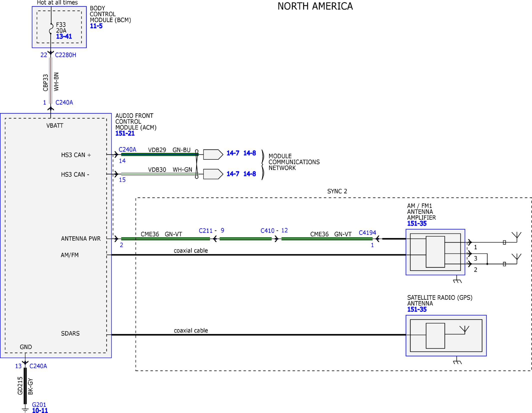Click the G201 ground label
Image resolution: width=532 pixels, height=413 pixels.
[39, 405]
